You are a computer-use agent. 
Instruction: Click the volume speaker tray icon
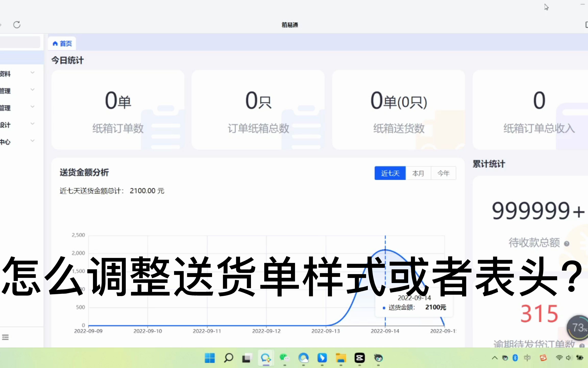point(569,358)
